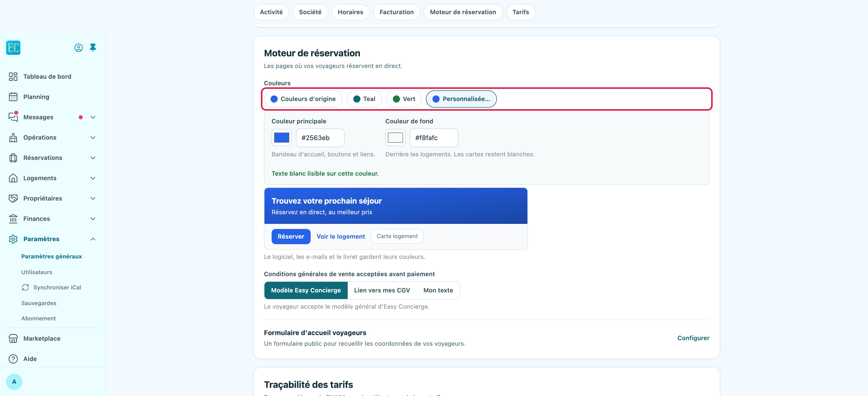
Task: Expand the Messages menu chevron
Action: pyautogui.click(x=93, y=117)
